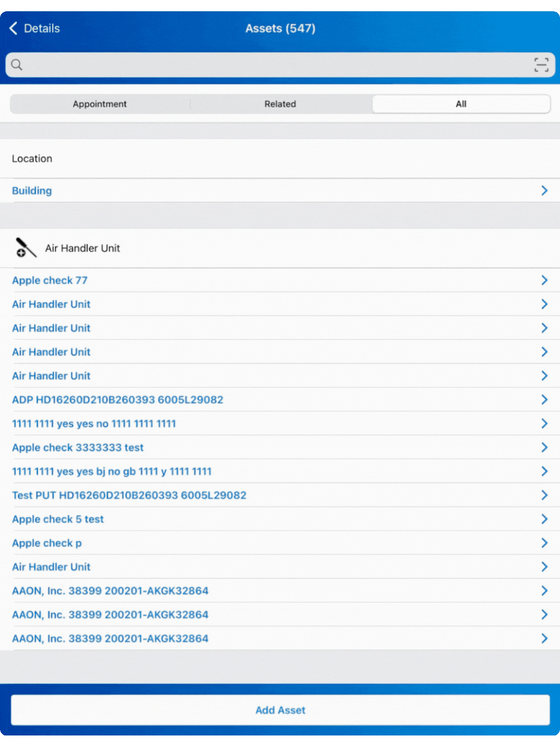This screenshot has height=747, width=560.
Task: Open the Building location link
Action: pyautogui.click(x=32, y=191)
